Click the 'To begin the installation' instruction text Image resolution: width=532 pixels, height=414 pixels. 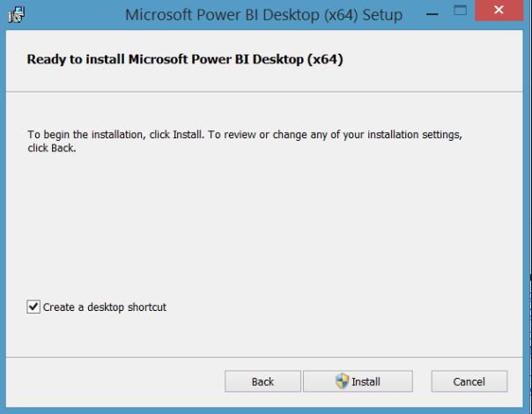[x=245, y=141]
